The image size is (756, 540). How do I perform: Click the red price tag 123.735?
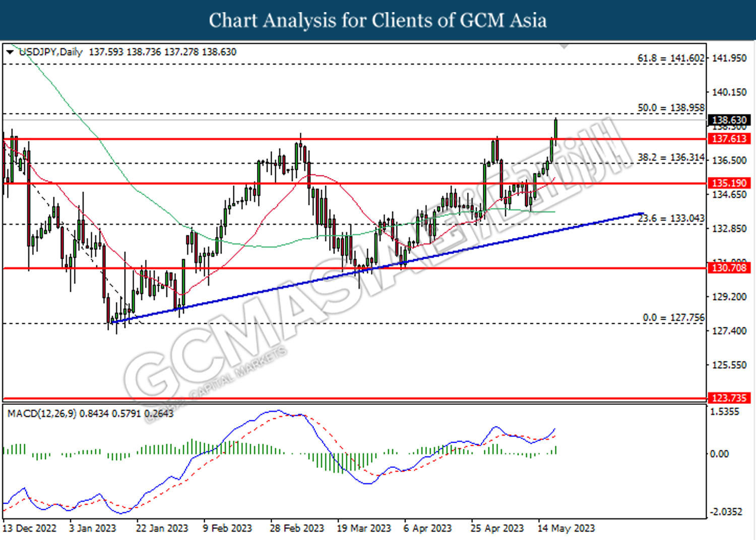click(729, 398)
